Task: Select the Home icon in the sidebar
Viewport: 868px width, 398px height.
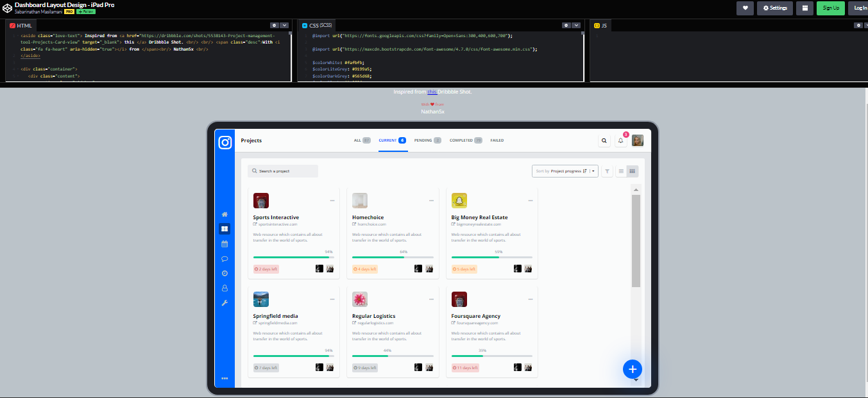Action: click(x=225, y=213)
